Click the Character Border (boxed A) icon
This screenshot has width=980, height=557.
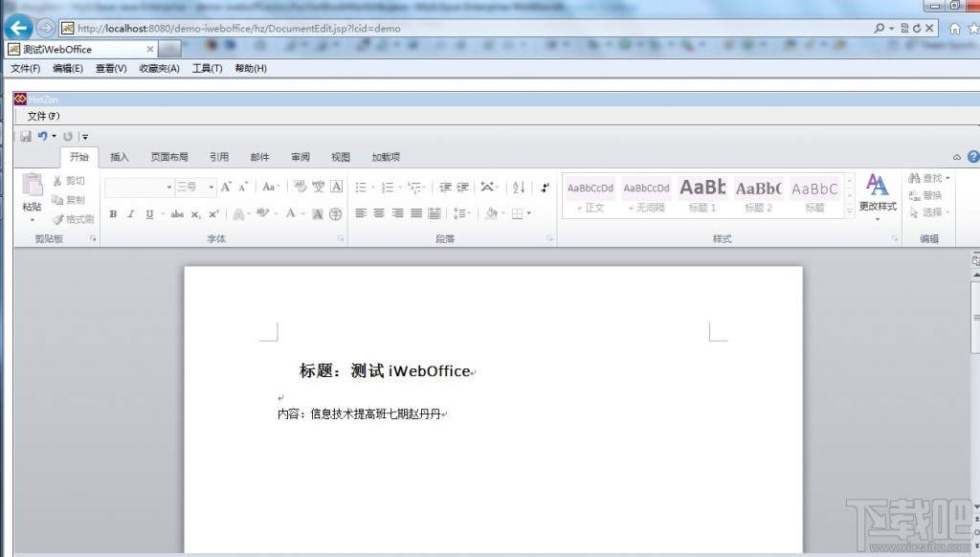tap(336, 187)
